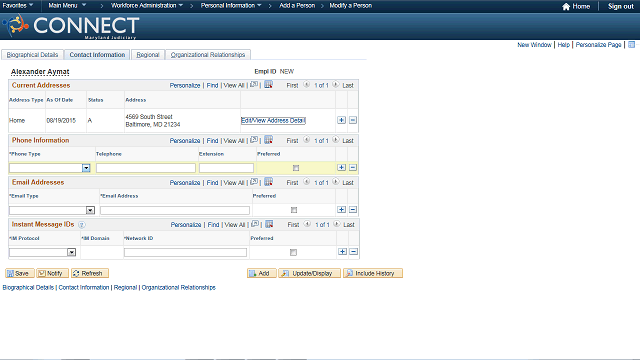Viewport: 640px width, 360px height.
Task: Click the Update/Display button
Action: coord(309,273)
